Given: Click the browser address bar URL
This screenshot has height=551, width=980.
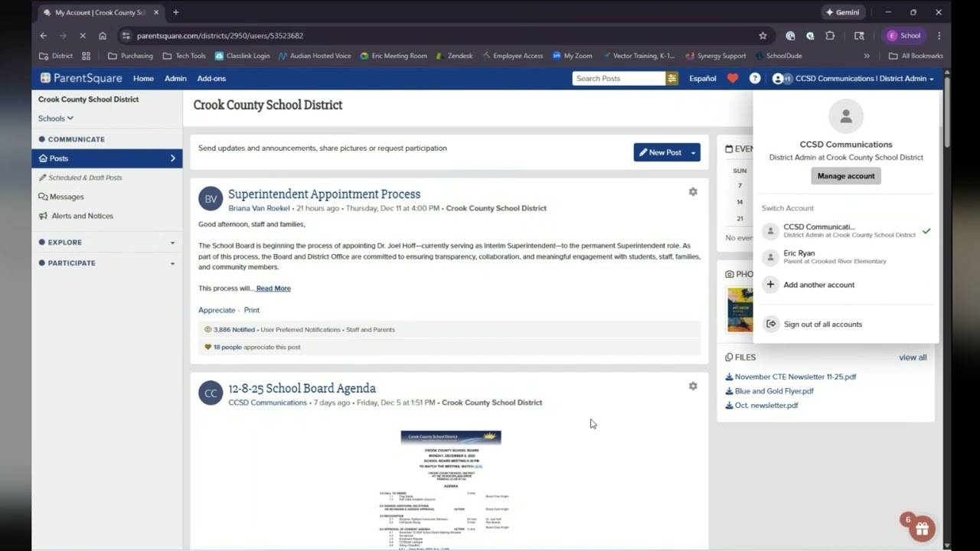Looking at the screenshot, I should (220, 35).
